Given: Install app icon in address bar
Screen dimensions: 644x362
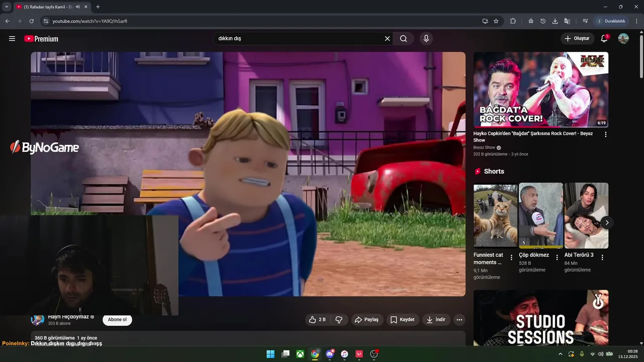Looking at the screenshot, I should coord(485,21).
